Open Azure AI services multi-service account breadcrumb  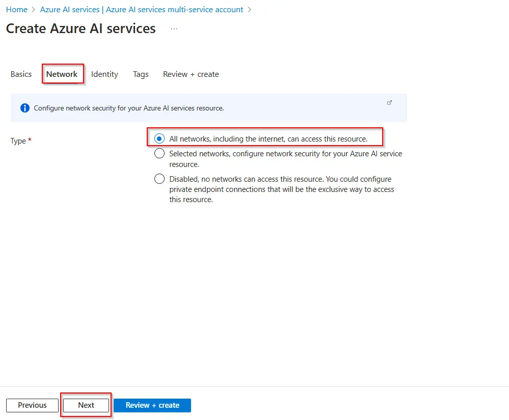(x=145, y=10)
